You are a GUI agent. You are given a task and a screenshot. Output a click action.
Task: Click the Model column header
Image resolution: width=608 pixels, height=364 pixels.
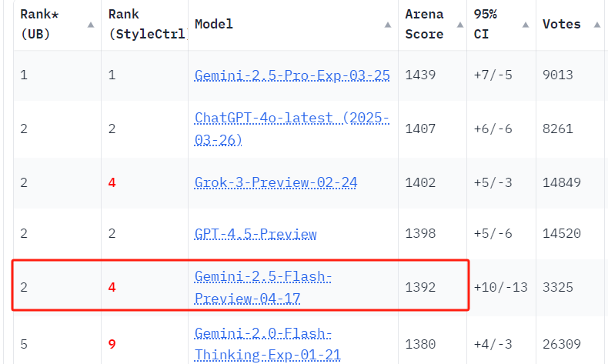pyautogui.click(x=214, y=24)
